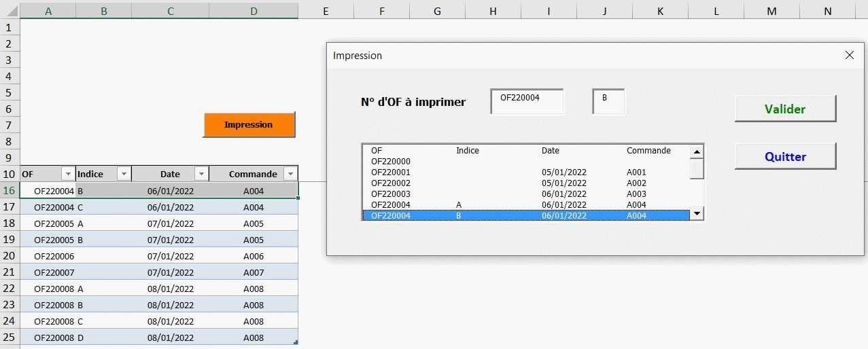
Task: Select column H header
Action: click(493, 11)
